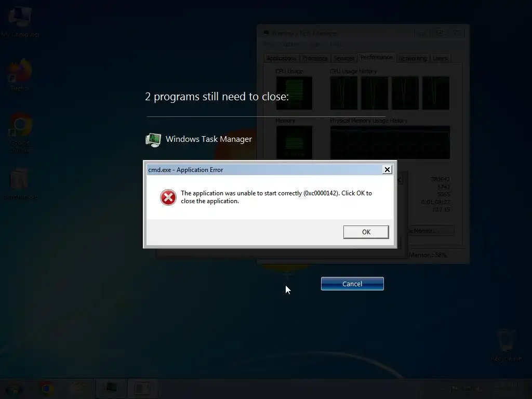Open the Google Chrome desktop shortcut
Image resolution: width=532 pixels, height=399 pixels.
pos(20,134)
